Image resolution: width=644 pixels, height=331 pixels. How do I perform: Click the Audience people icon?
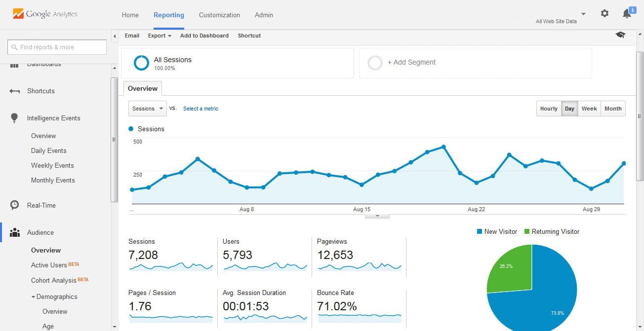point(15,232)
